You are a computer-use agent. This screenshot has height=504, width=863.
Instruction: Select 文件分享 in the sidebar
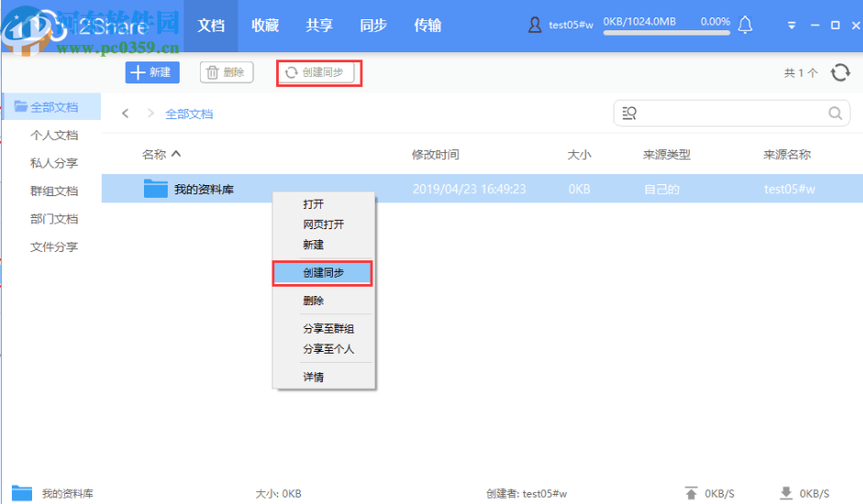[54, 247]
